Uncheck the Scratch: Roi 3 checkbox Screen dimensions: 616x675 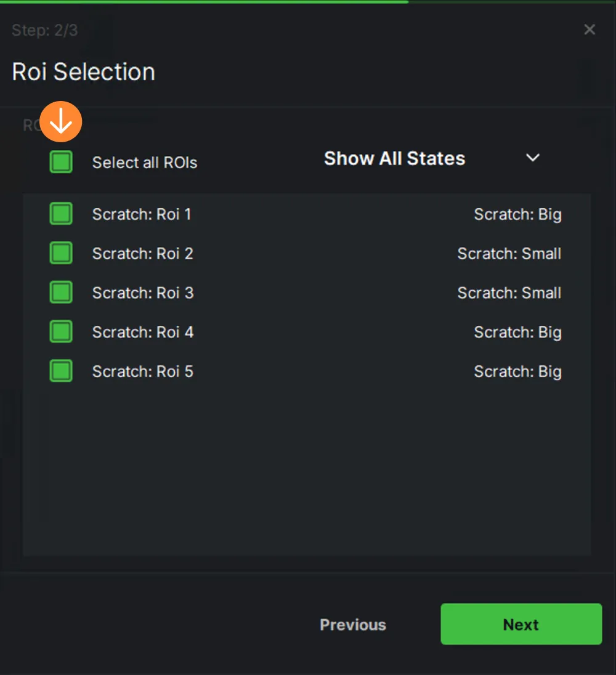(x=61, y=293)
